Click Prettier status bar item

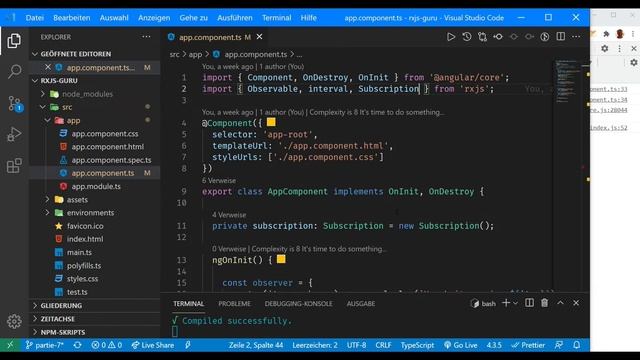528,345
